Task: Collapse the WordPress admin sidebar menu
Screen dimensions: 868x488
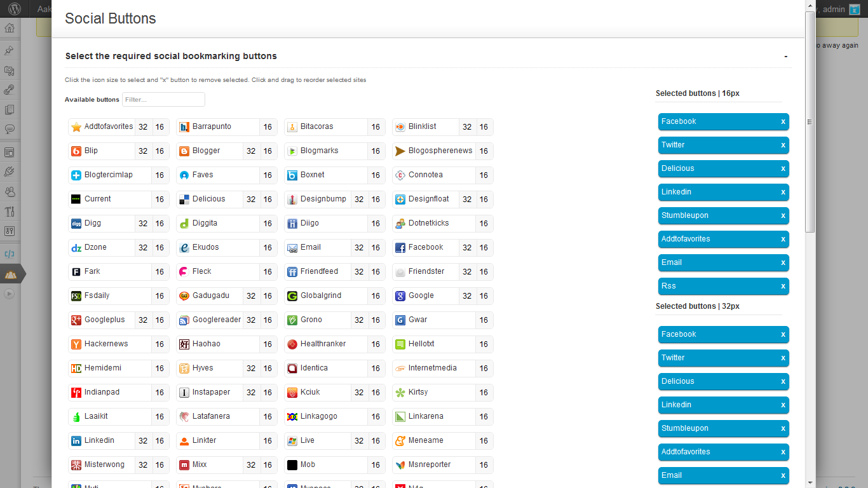Action: point(10,294)
